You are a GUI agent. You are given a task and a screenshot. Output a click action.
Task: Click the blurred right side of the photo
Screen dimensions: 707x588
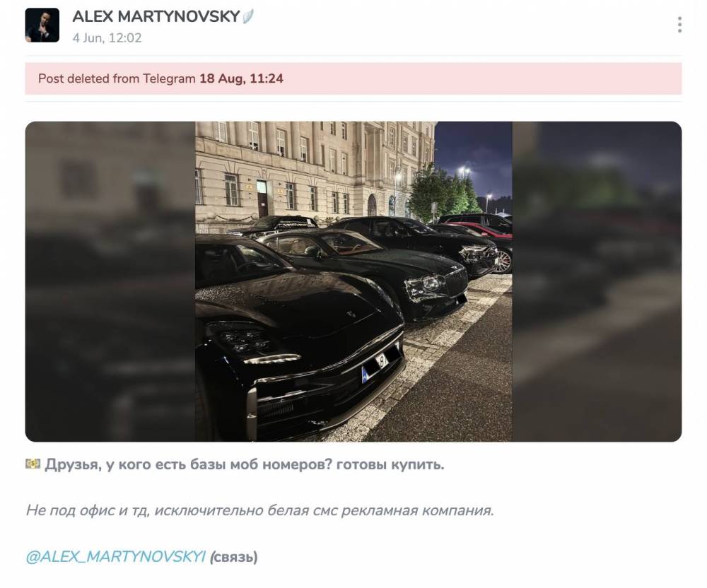point(597,281)
